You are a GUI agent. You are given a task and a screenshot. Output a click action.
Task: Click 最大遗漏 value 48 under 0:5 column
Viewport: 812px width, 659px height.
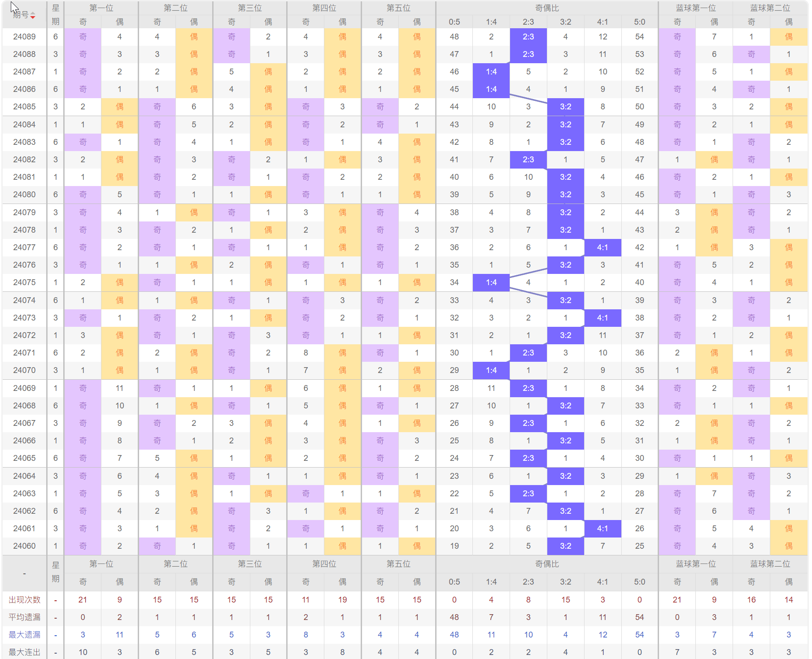tap(454, 635)
